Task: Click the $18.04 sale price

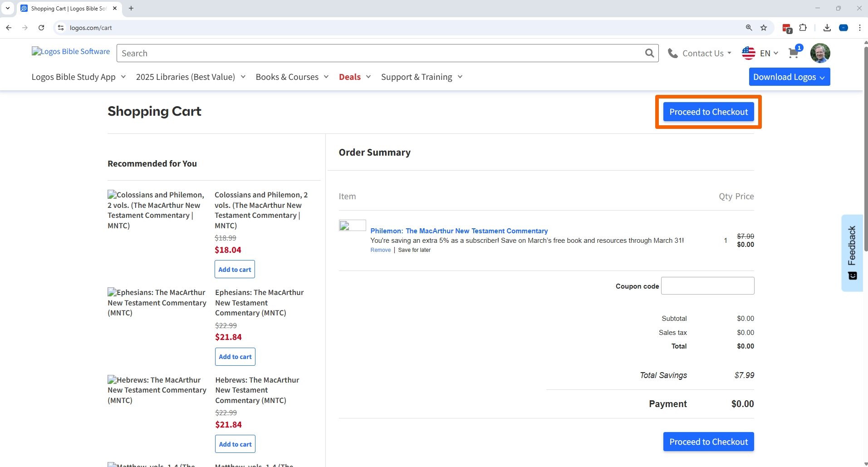Action: [228, 250]
